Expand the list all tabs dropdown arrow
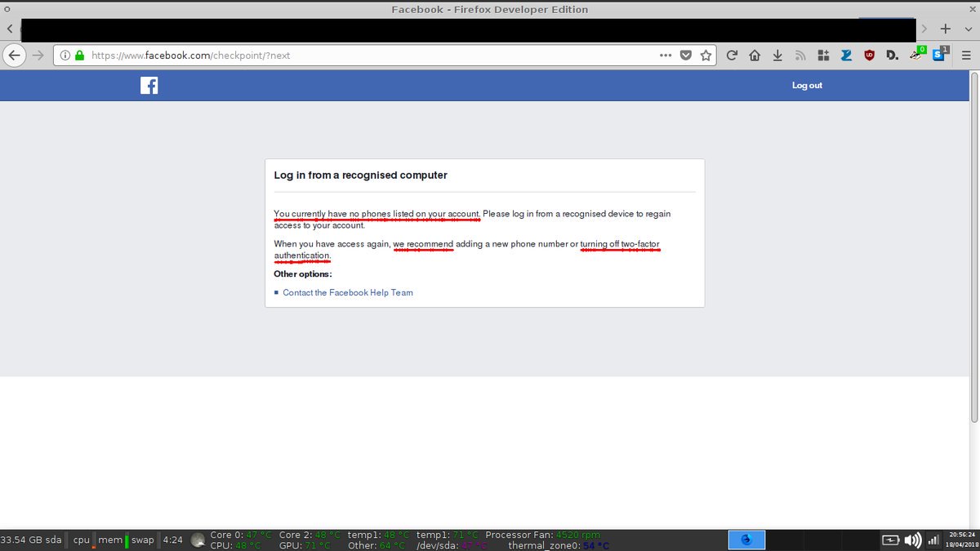Screen dimensions: 980x551 [x=967, y=29]
